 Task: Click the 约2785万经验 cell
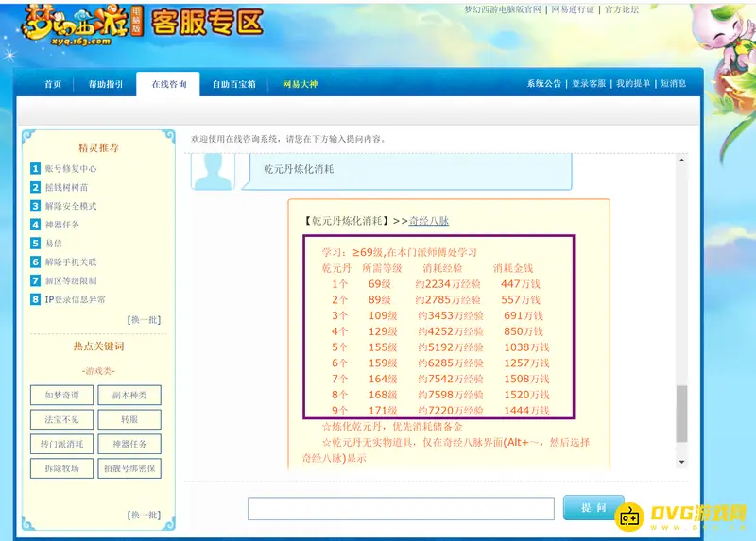(447, 300)
